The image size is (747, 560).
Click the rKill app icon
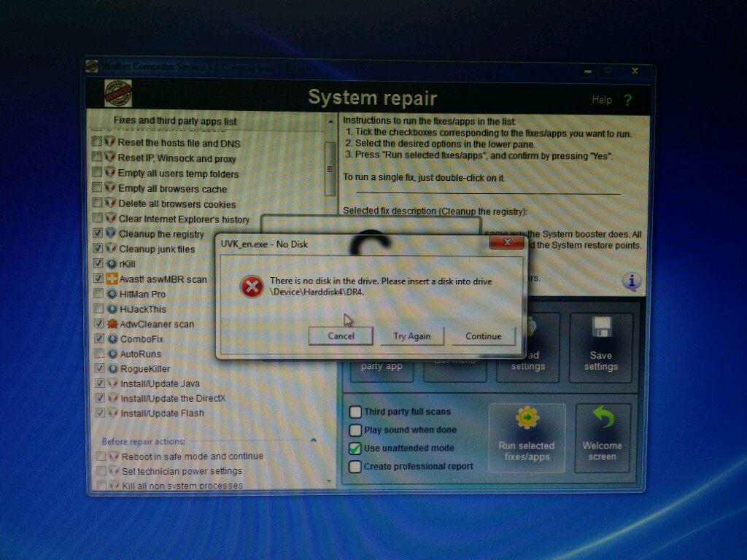coord(112,263)
